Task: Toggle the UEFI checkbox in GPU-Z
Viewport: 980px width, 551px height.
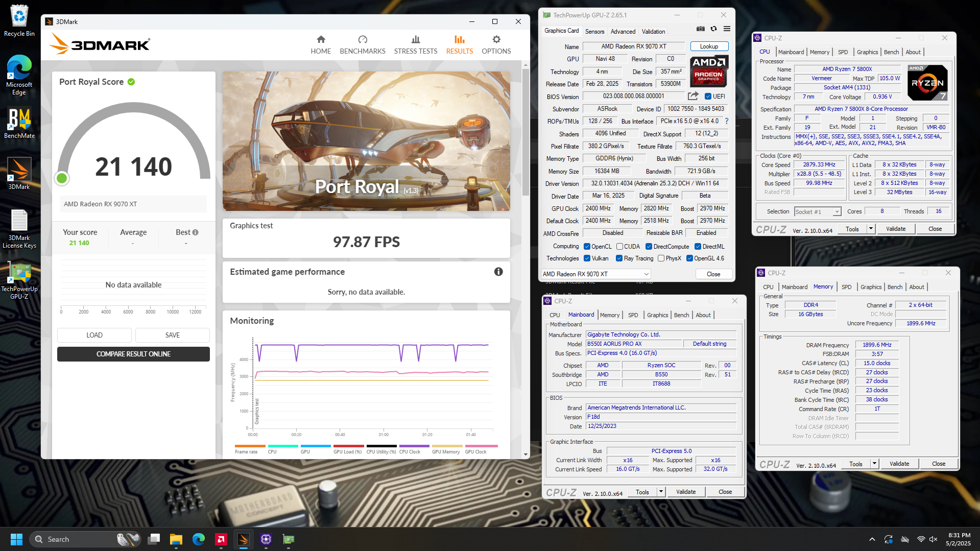Action: (x=708, y=96)
